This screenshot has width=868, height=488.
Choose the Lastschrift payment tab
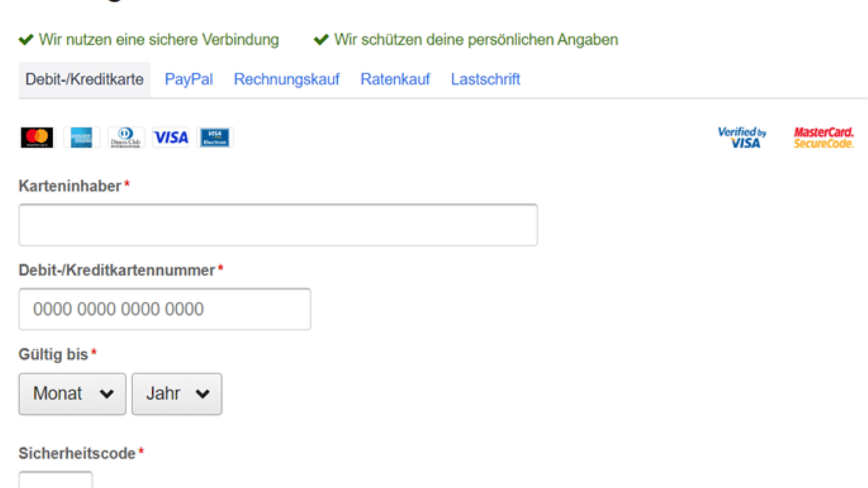point(485,80)
